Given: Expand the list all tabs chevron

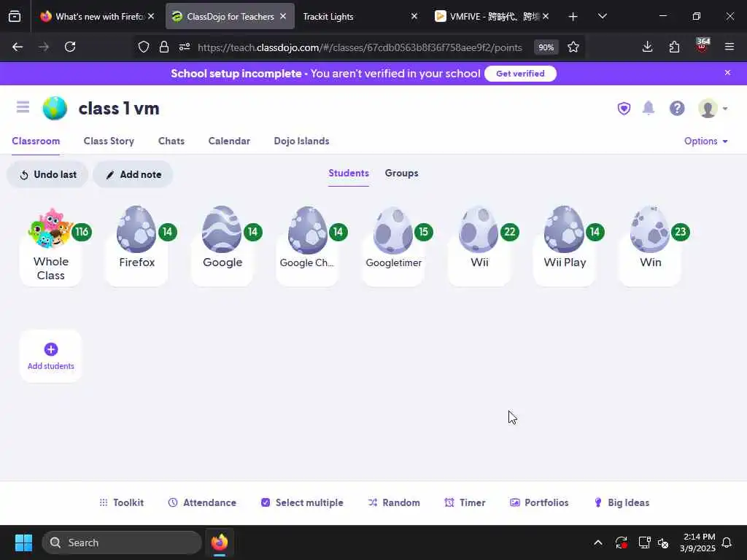Looking at the screenshot, I should (x=602, y=16).
